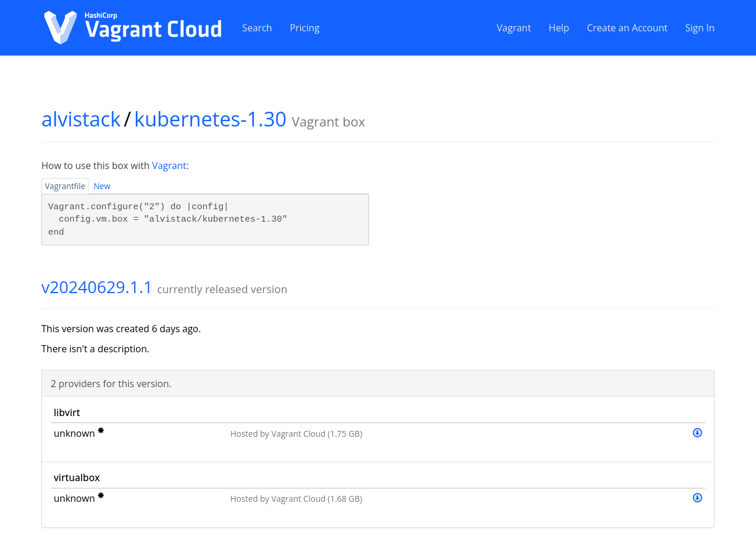Click the asterisk beside libvirt unknown

click(x=100, y=431)
